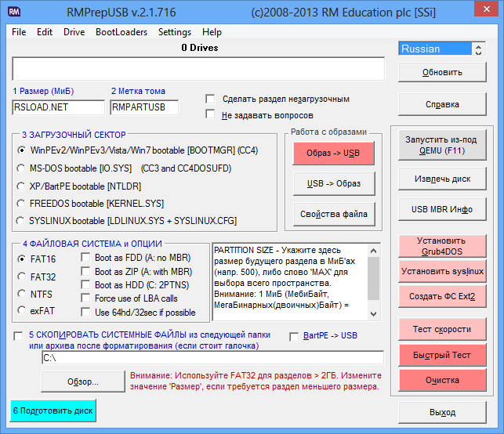This screenshot has height=434, width=504.
Task: Open the Help menu
Action: point(212,32)
